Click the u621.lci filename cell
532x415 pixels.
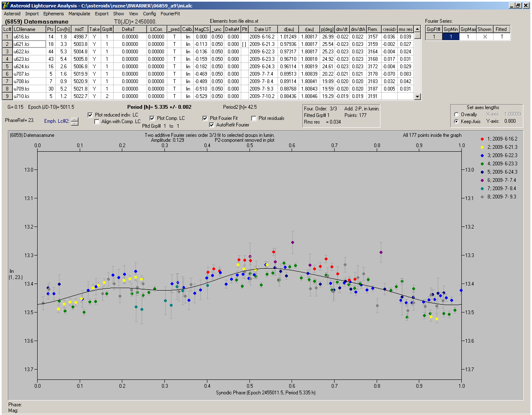[x=29, y=44]
